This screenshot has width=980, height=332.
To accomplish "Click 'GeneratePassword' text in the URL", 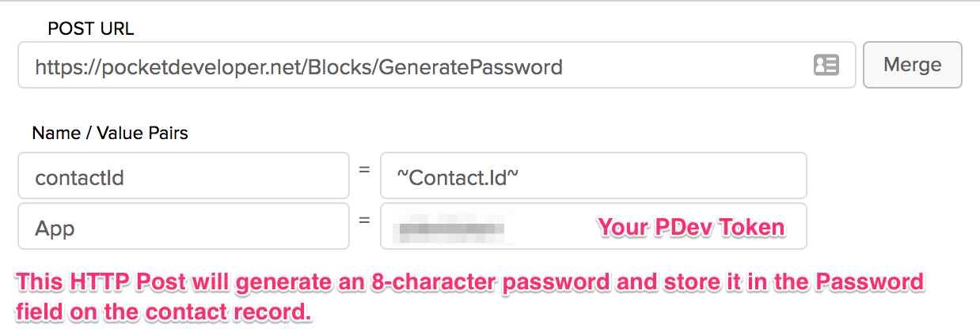I will tap(470, 67).
